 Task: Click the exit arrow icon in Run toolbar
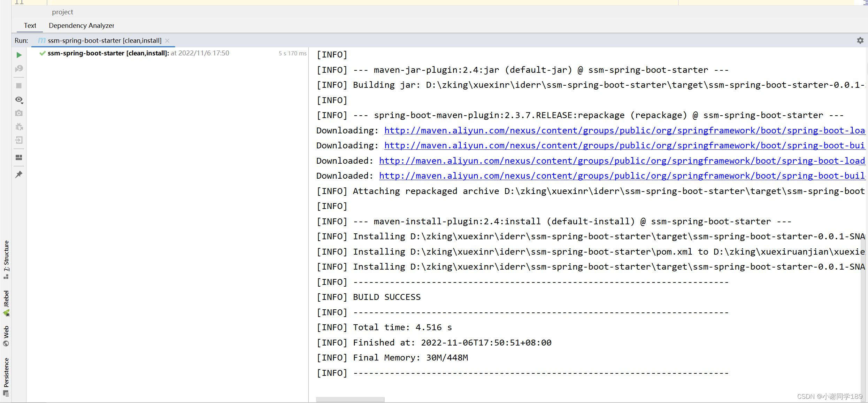coord(19,140)
